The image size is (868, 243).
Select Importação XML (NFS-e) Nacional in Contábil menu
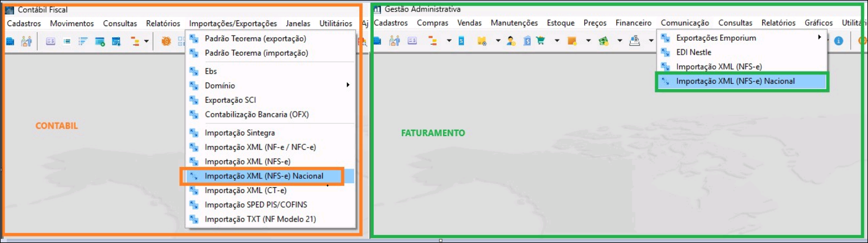tap(263, 176)
